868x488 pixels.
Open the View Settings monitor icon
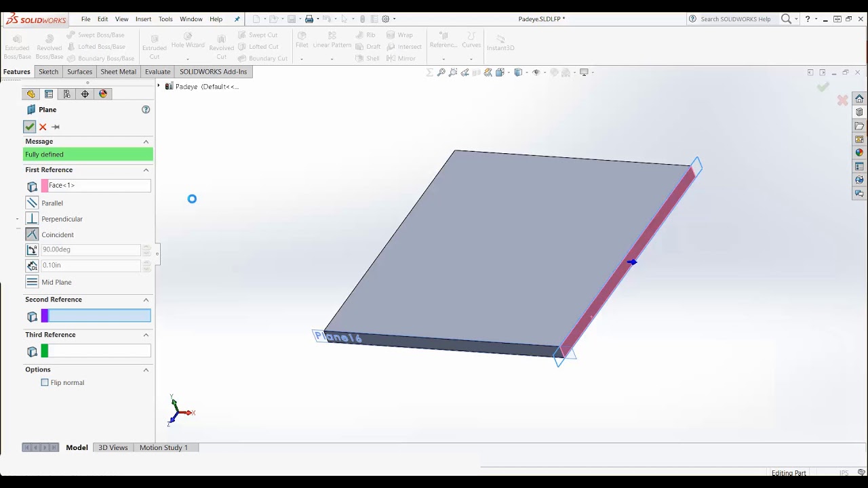pyautogui.click(x=583, y=73)
